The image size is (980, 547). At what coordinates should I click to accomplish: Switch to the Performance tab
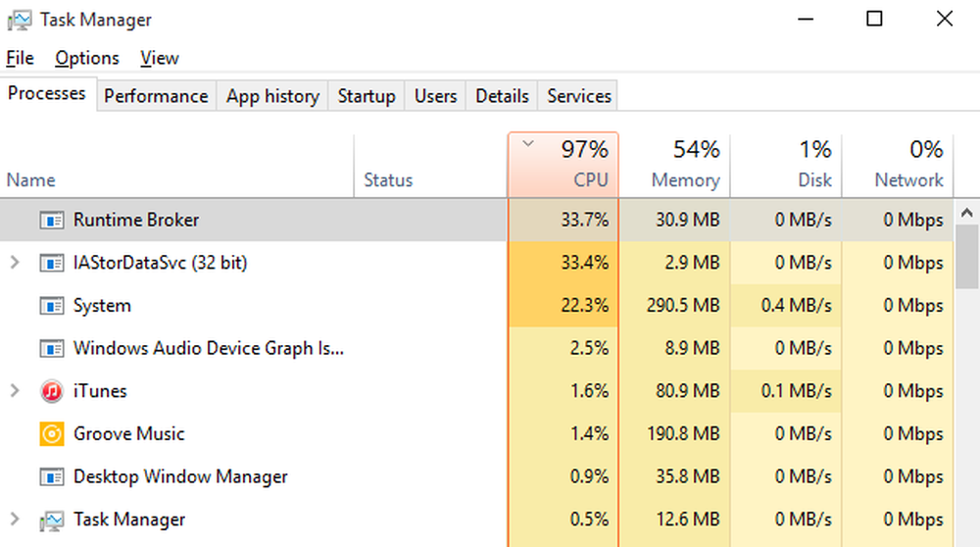(156, 96)
